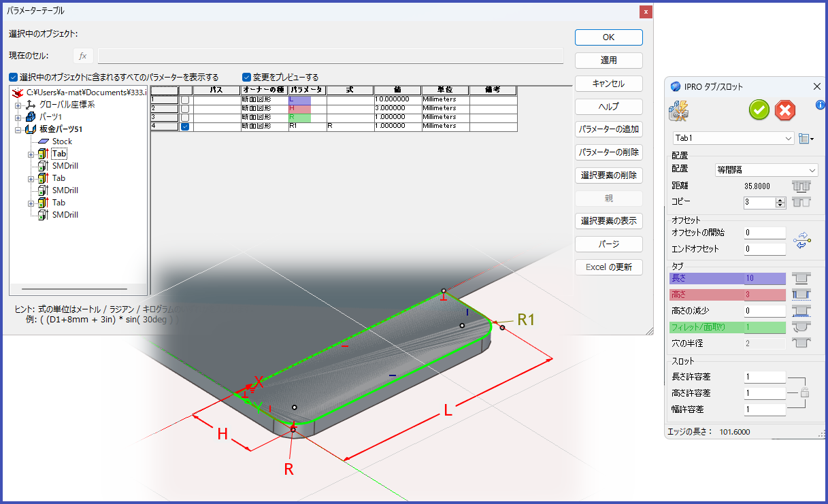Click the 式 column header
Image resolution: width=828 pixels, height=504 pixels.
pos(350,90)
